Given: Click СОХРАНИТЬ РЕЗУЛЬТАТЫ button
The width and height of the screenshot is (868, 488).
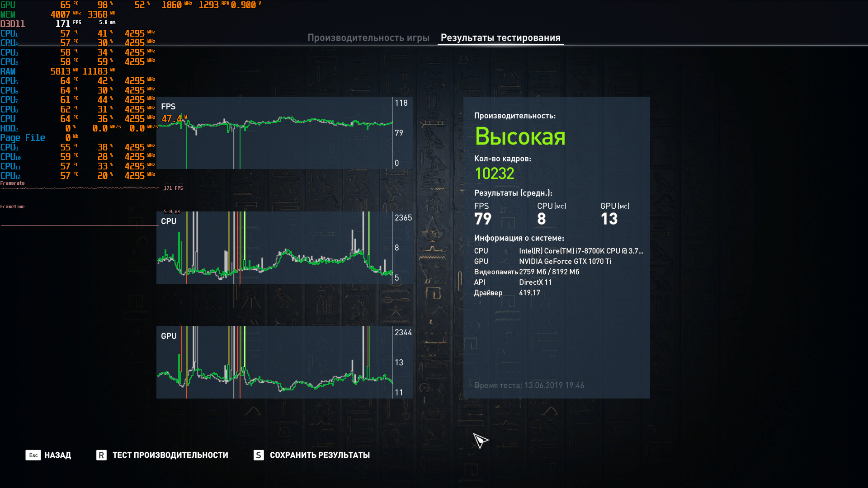Looking at the screenshot, I should pyautogui.click(x=320, y=455).
